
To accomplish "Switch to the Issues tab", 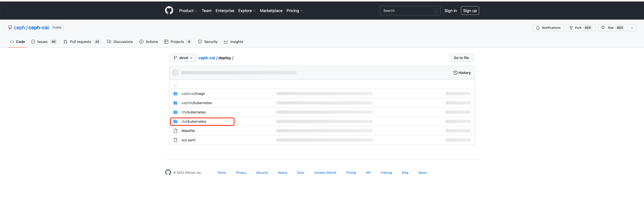I will pyautogui.click(x=44, y=42).
